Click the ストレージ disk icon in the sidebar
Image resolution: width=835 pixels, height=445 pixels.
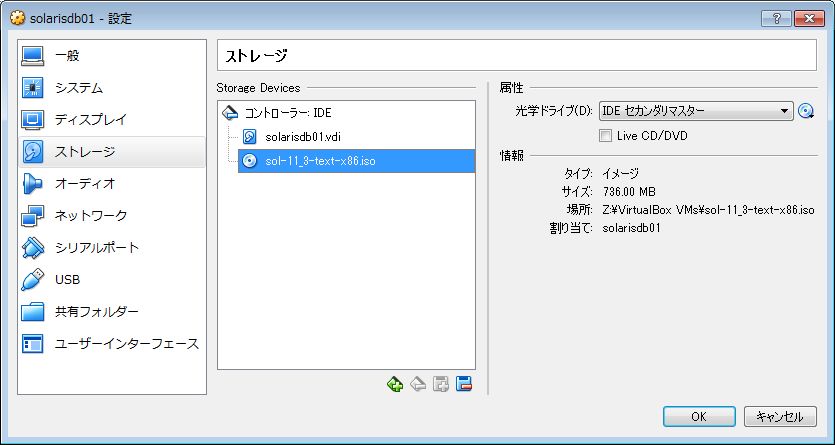coord(33,152)
